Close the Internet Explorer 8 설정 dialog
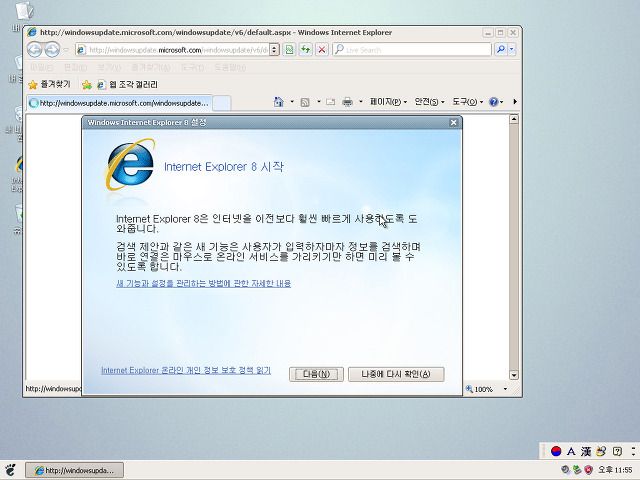640x480 pixels. pyautogui.click(x=453, y=122)
